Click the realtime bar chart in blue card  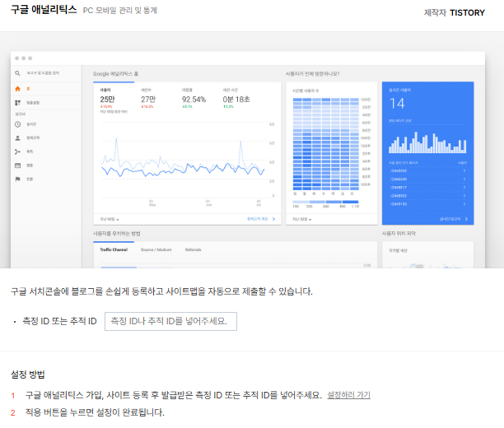[427, 142]
